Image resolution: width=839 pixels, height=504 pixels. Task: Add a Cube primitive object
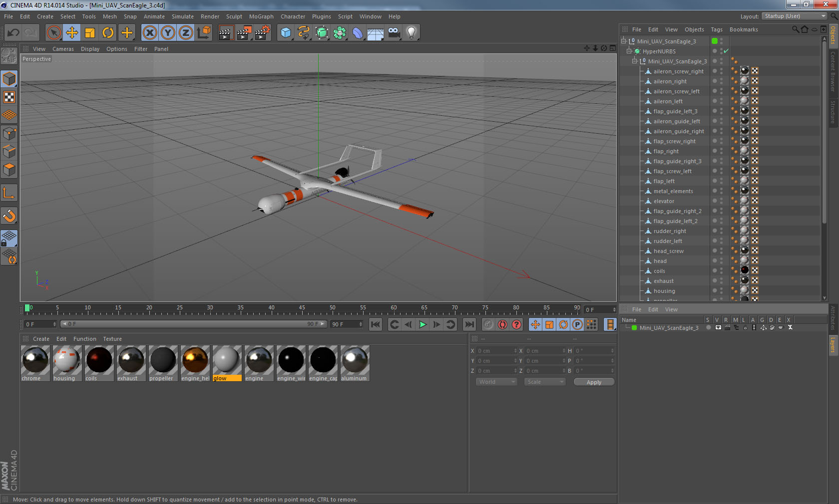tap(286, 33)
